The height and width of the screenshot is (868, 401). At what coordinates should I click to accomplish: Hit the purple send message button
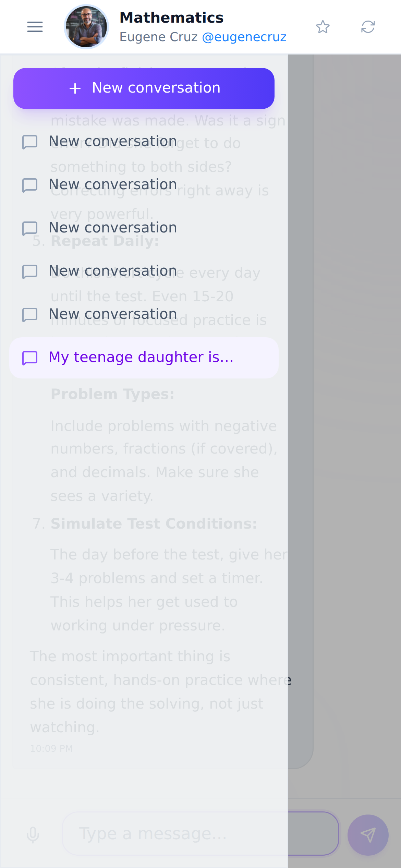point(368,835)
